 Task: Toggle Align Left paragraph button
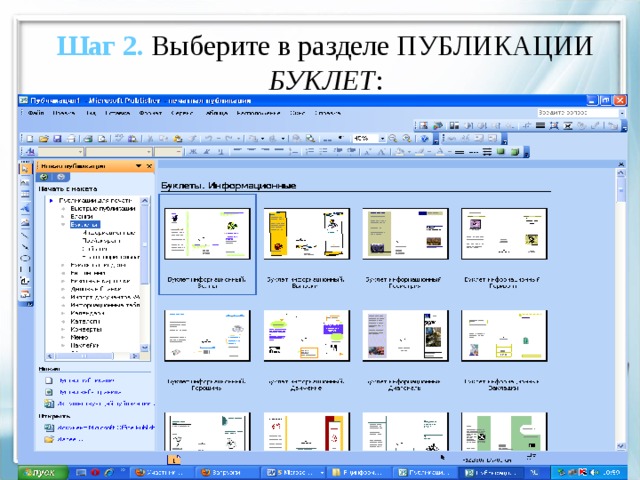click(x=238, y=151)
